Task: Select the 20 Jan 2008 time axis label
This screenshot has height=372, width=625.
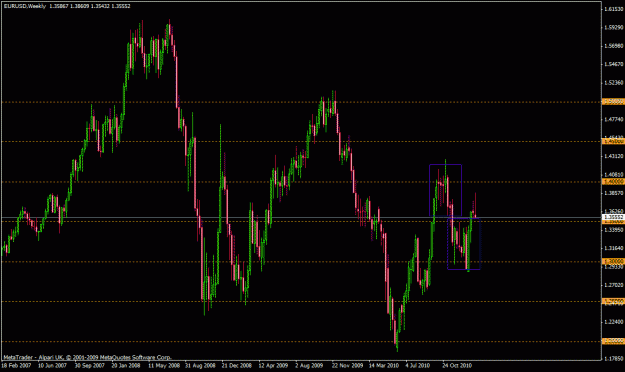Action: click(126, 365)
